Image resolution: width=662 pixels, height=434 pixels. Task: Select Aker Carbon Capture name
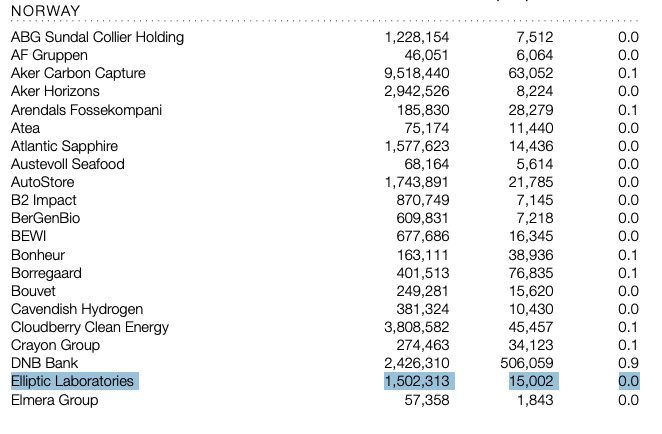pos(78,73)
